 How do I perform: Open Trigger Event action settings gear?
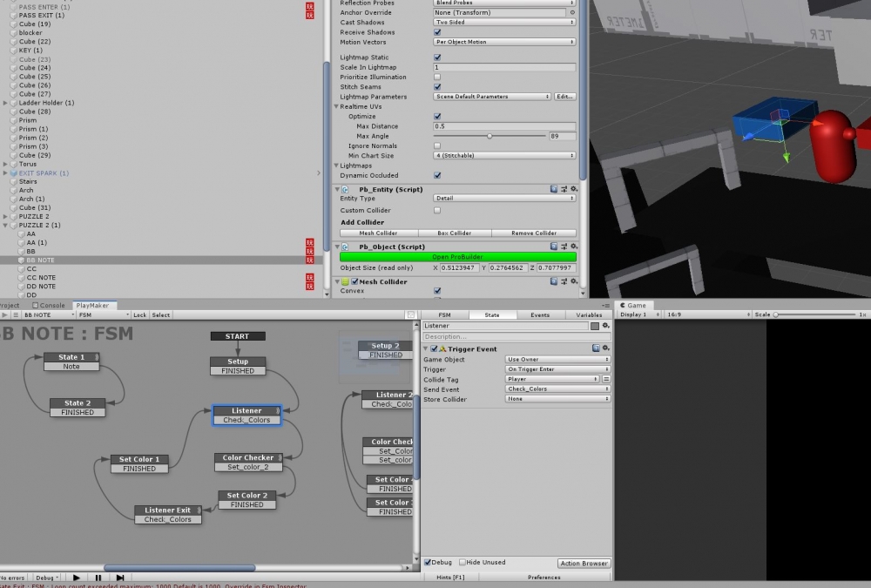pos(605,348)
